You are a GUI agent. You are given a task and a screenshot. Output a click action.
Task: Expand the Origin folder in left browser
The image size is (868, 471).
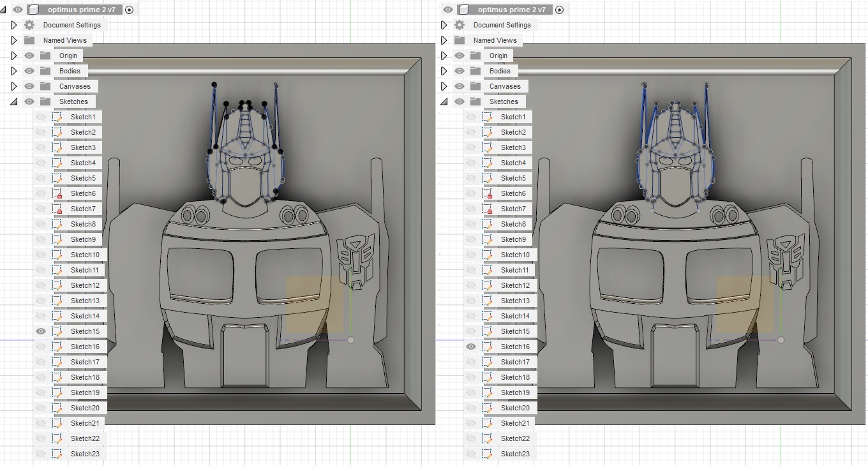tap(14, 56)
